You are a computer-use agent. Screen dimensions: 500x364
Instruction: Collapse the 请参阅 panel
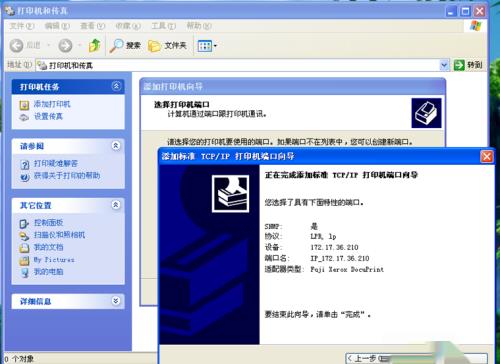pyautogui.click(x=116, y=146)
